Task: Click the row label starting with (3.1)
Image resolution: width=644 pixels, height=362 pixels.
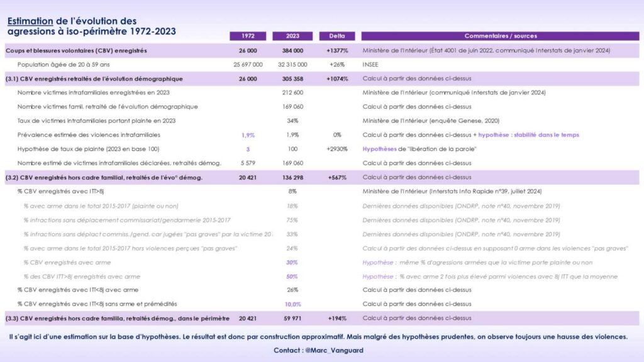Action: click(94, 79)
